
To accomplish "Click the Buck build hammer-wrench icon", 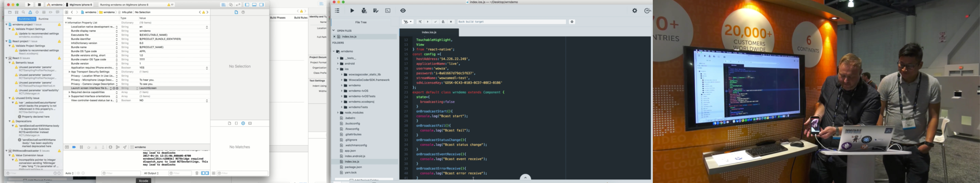I will click(x=420, y=22).
